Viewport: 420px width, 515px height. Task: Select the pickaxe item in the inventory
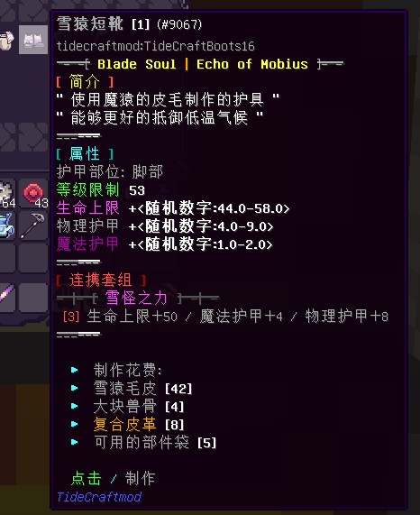(33, 225)
